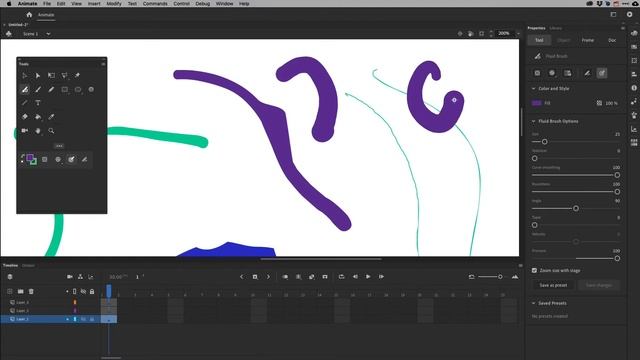Select the Zoom magnifier tool

click(x=51, y=131)
